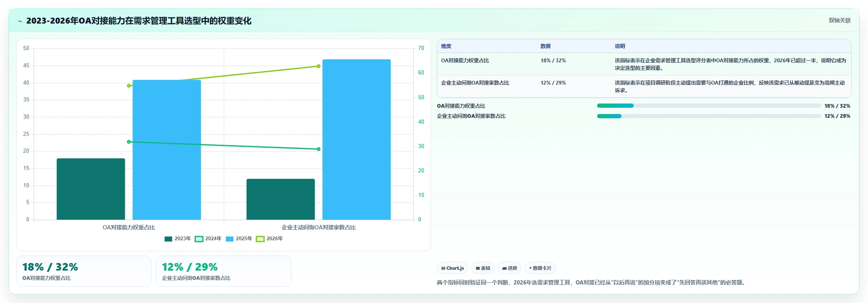Toggle the 2026年 legend entry
868x303 pixels.
pos(270,239)
